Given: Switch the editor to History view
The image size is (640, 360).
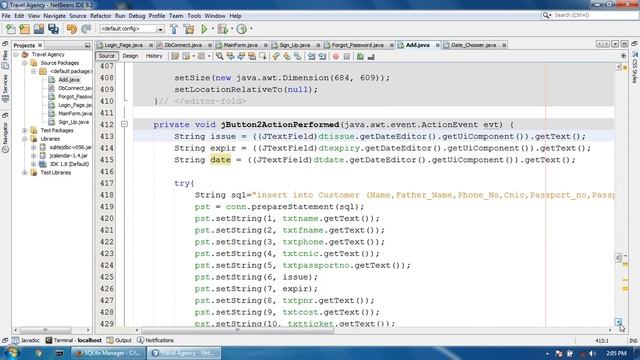Looking at the screenshot, I should coord(154,56).
